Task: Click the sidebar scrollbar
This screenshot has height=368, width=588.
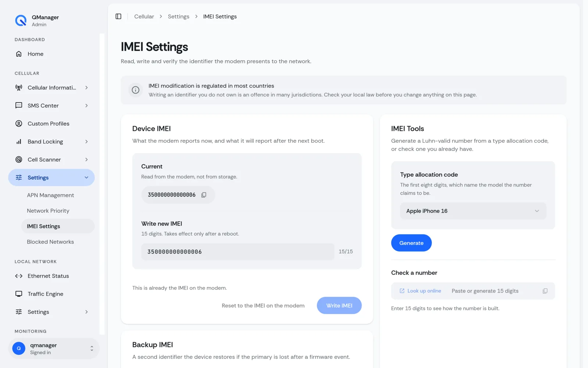Action: click(102, 184)
